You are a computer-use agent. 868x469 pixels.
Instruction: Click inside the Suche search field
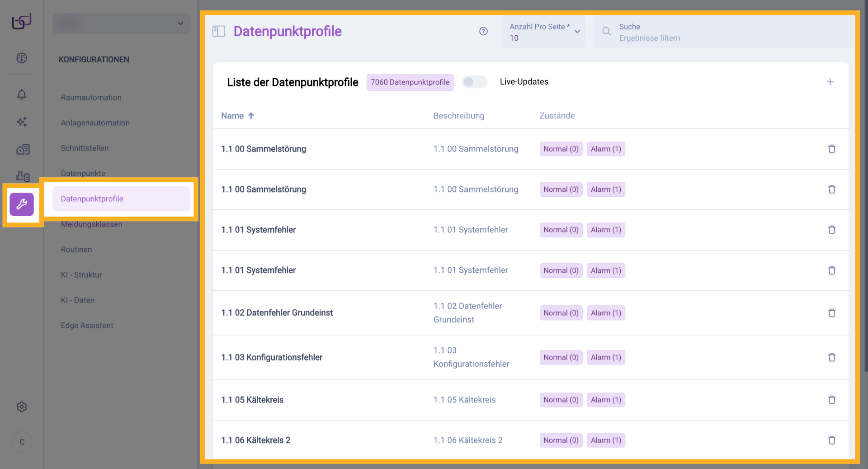point(723,32)
